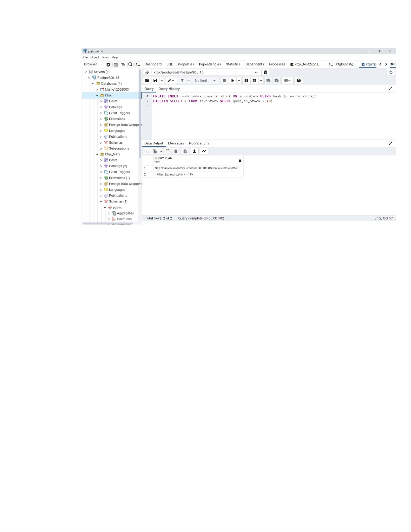
Task: Click the Paste clipboard icon in Data Output toolbar
Action: point(168,151)
